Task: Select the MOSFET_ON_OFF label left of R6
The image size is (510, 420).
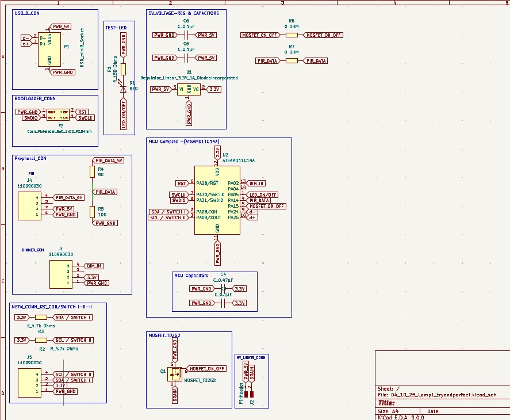Action: pyautogui.click(x=260, y=35)
